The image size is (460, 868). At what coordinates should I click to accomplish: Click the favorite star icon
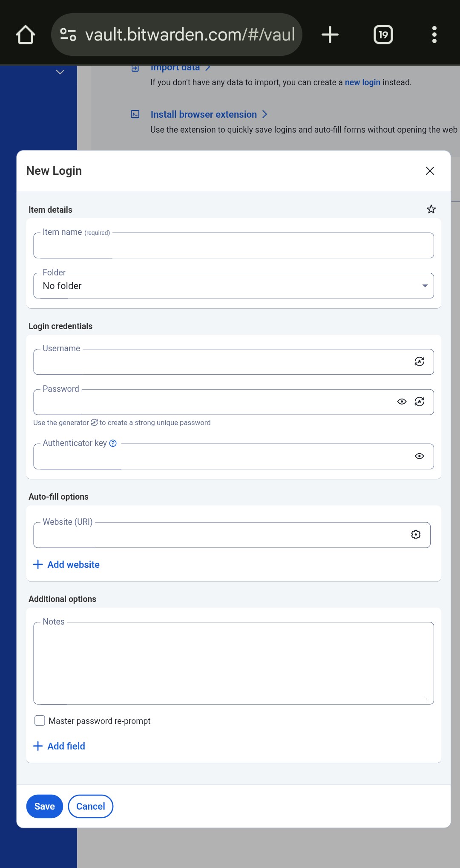click(x=431, y=209)
